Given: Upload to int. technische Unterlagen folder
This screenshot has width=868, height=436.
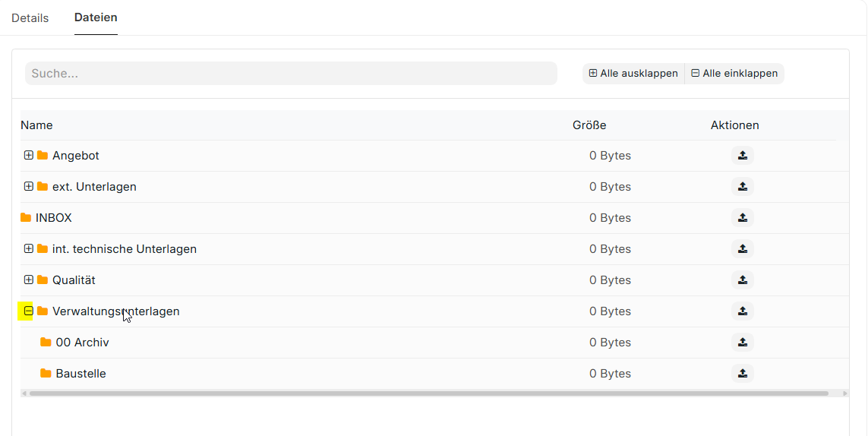Looking at the screenshot, I should click(x=743, y=249).
